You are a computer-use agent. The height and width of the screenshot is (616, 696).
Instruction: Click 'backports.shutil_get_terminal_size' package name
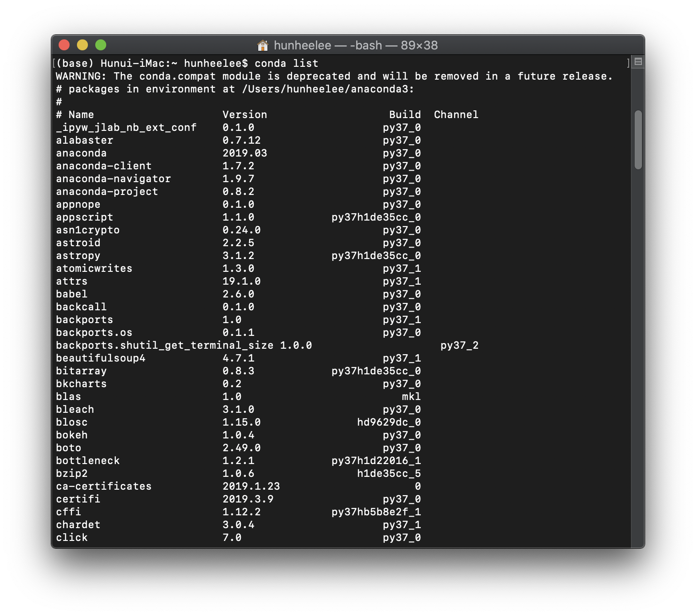coord(165,345)
